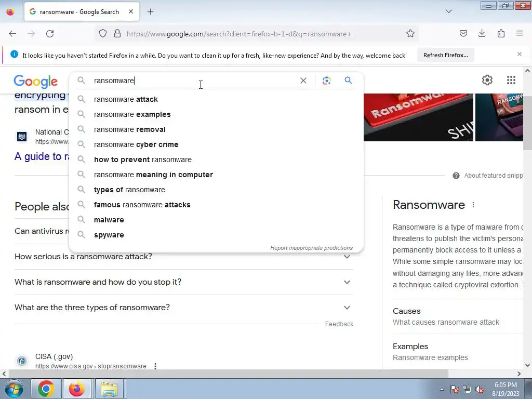Screen dimensions: 532x399
Task: Clear the search box with X icon
Action: coord(303,81)
